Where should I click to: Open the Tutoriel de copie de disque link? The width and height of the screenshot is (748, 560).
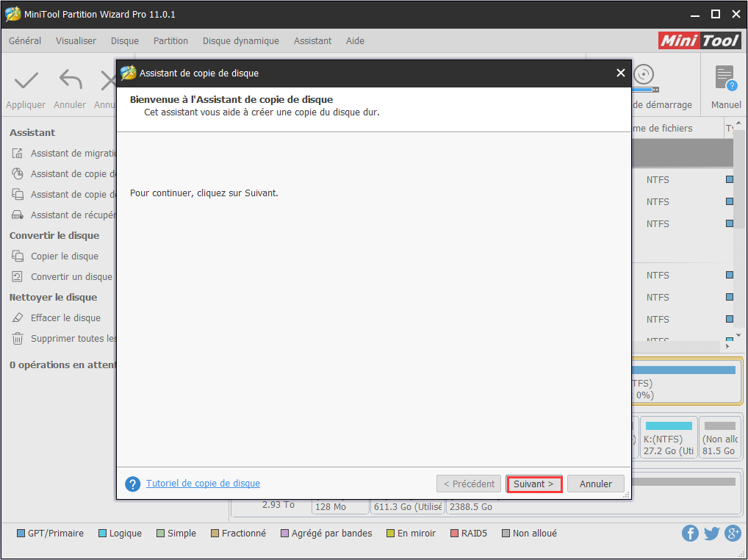pyautogui.click(x=203, y=484)
